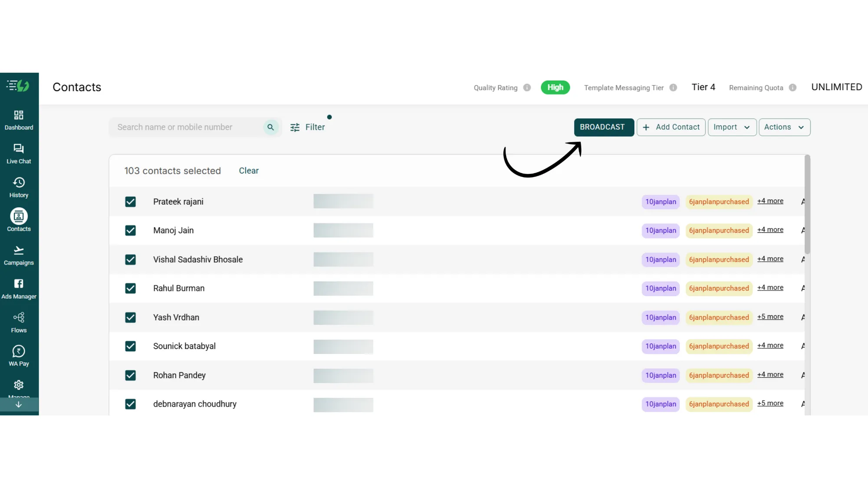Open the Dashboard panel from the sidebar
Image resolution: width=868 pixels, height=488 pixels.
tap(19, 119)
